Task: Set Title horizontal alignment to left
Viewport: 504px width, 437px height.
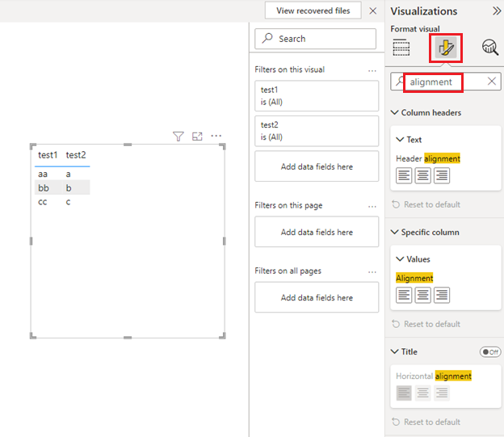Action: (x=404, y=393)
